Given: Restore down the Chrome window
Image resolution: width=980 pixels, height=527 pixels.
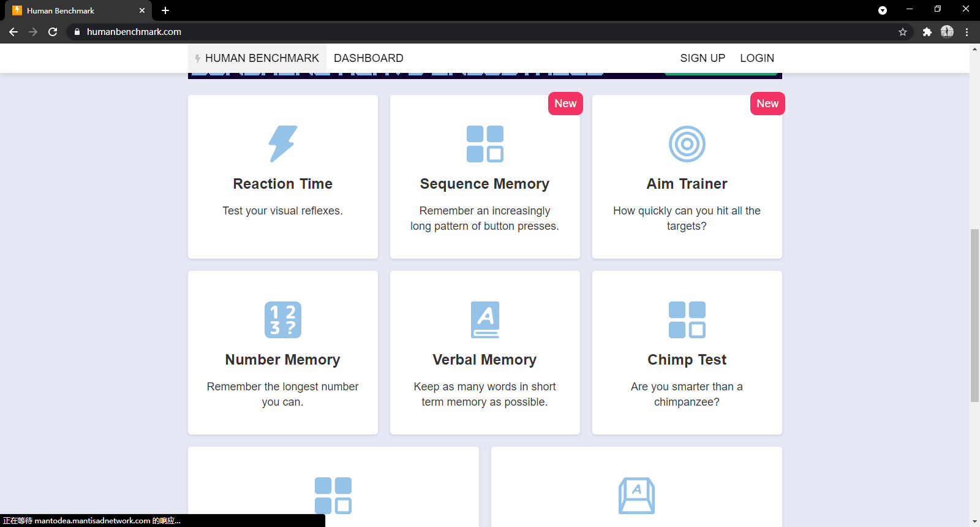Looking at the screenshot, I should [x=938, y=9].
